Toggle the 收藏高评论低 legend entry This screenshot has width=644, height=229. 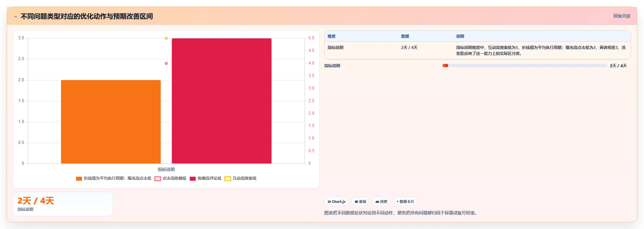tap(205, 178)
